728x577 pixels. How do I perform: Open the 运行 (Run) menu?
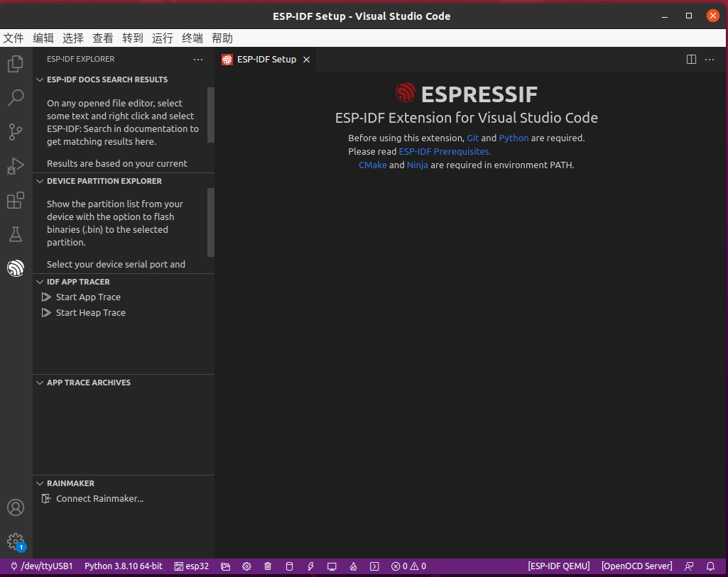click(162, 38)
